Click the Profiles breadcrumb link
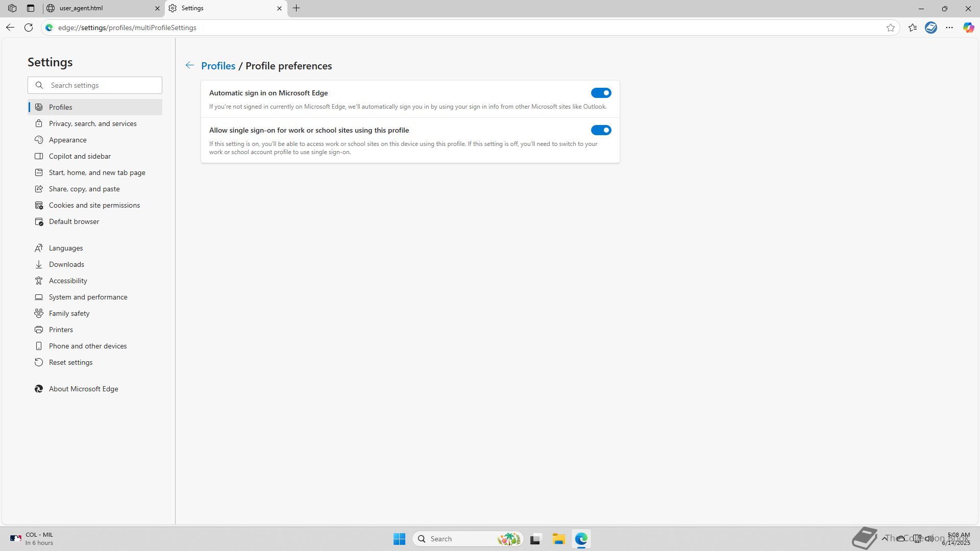The image size is (980, 551). (218, 66)
